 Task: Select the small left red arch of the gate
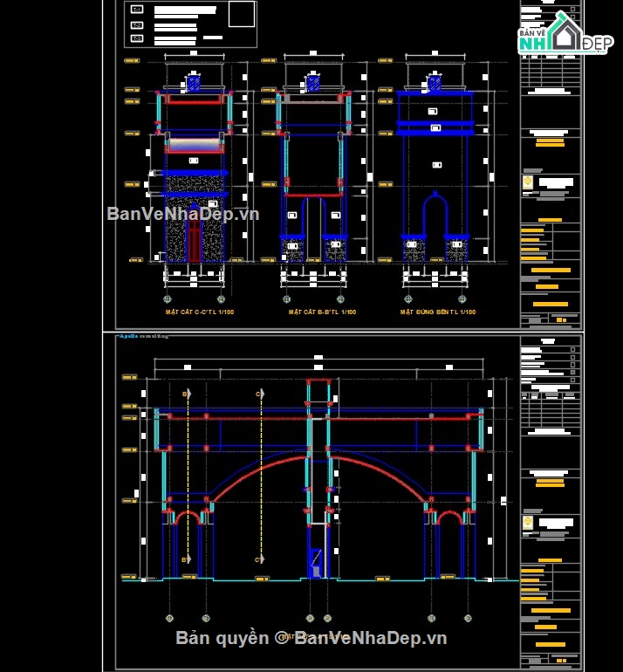[x=188, y=518]
